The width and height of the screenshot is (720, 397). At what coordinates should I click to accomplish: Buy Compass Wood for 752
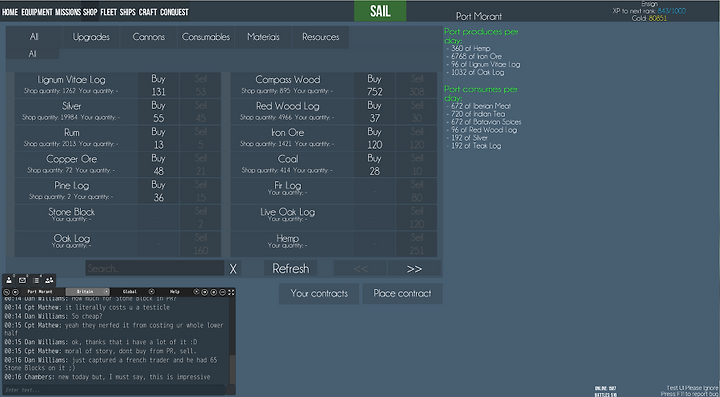tap(374, 85)
